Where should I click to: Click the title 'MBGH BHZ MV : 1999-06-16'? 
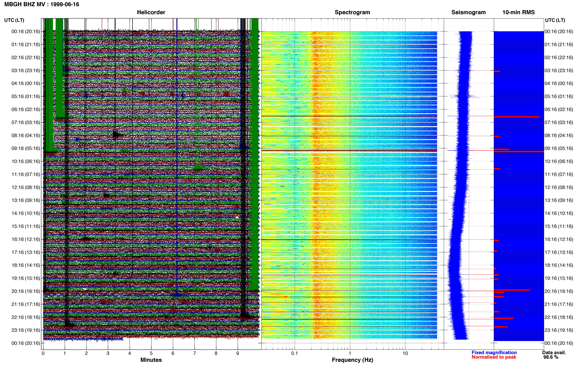click(42, 4)
